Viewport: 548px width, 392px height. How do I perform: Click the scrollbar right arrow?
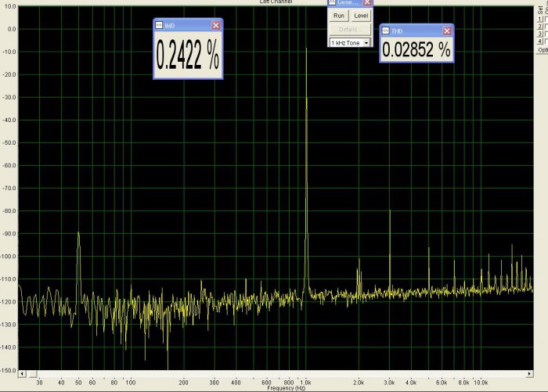tap(529, 373)
